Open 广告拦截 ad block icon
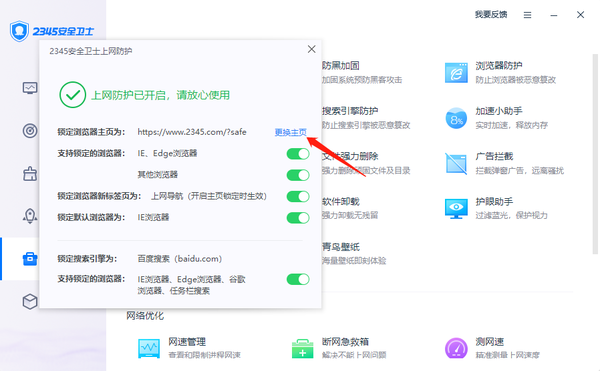The image size is (600, 371). (456, 163)
